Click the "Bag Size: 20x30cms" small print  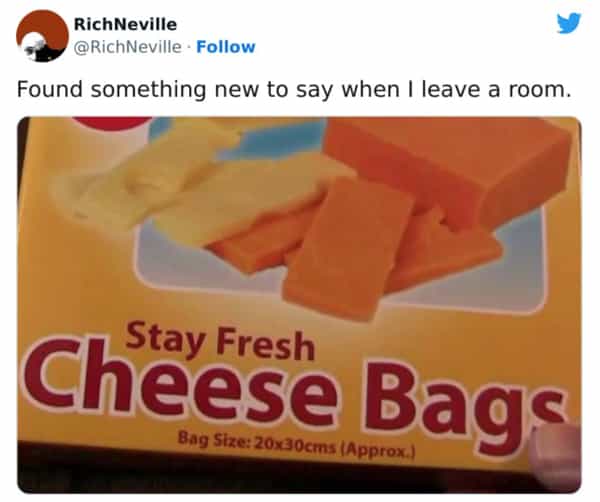256,444
